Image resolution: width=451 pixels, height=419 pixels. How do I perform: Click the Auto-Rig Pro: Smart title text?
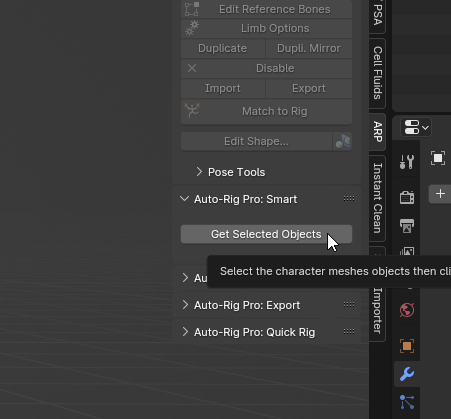coord(245,199)
